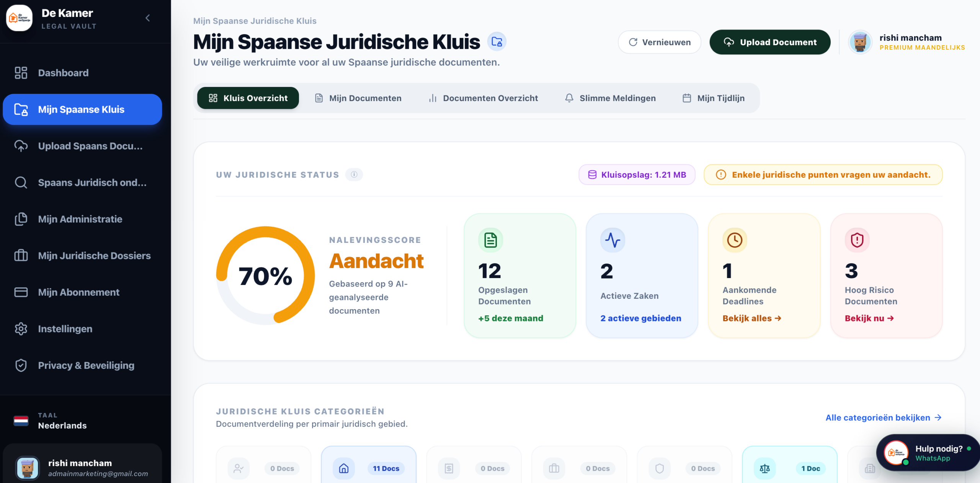
Task: Click the attention warning about juridische punten
Action: [823, 175]
